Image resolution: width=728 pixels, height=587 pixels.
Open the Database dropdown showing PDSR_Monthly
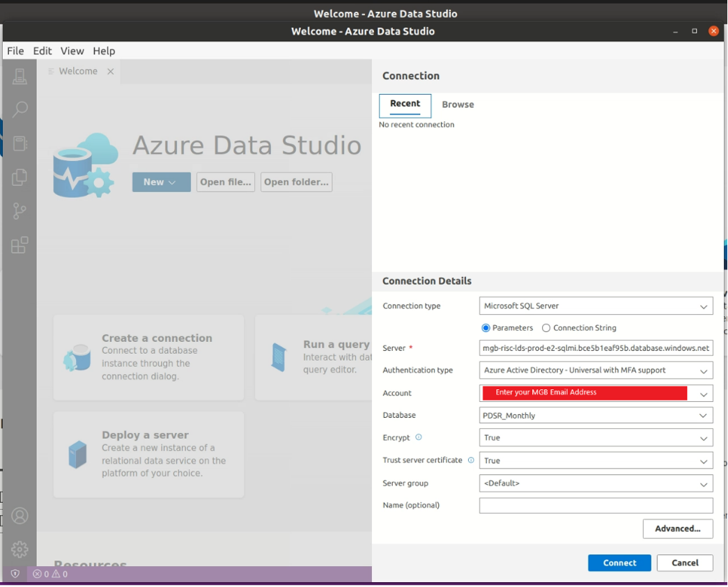point(596,416)
